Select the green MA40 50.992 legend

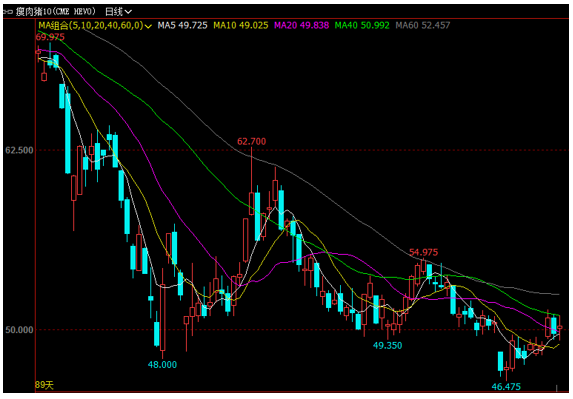(362, 26)
